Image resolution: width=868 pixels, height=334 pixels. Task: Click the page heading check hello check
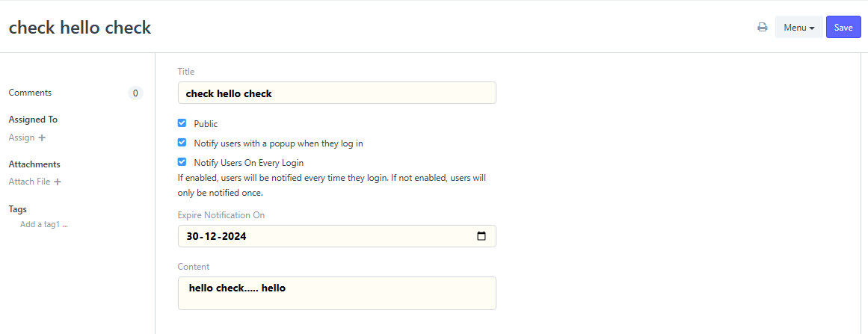(80, 27)
